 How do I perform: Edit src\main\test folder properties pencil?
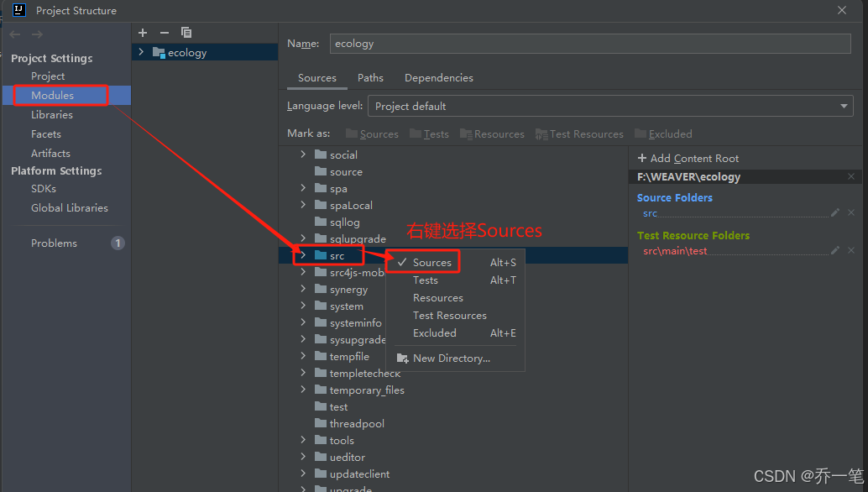(x=834, y=250)
